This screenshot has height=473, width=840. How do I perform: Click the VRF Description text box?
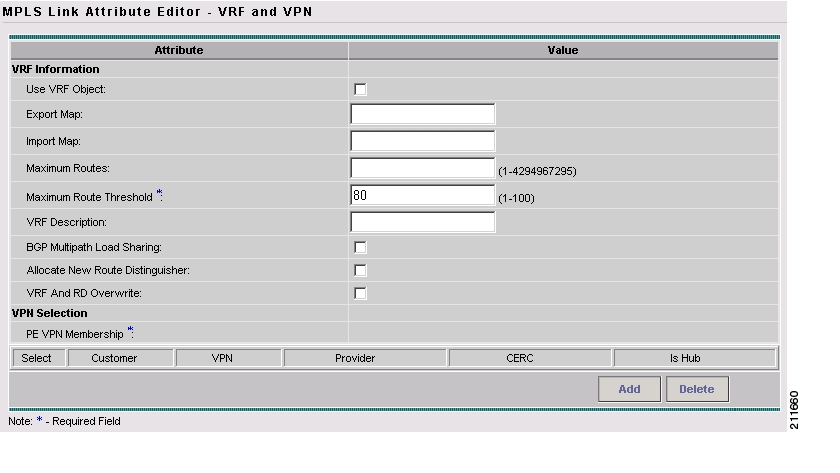coord(423,222)
